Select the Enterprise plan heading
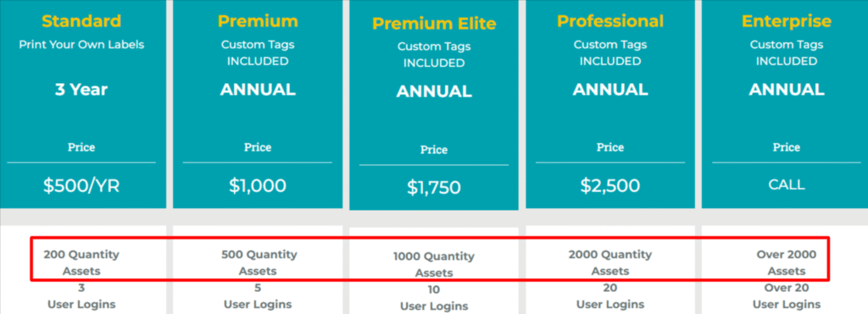Image resolution: width=868 pixels, height=314 pixels. [x=787, y=21]
